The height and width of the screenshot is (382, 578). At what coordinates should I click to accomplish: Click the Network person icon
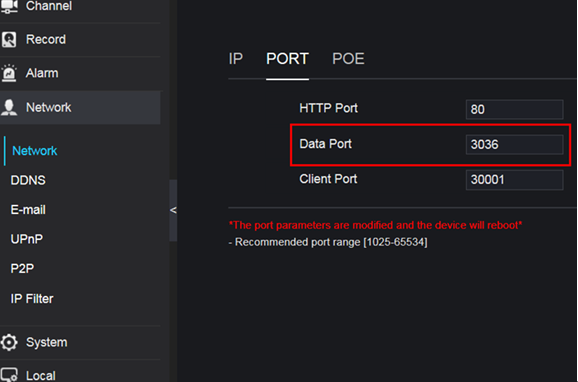[x=9, y=107]
